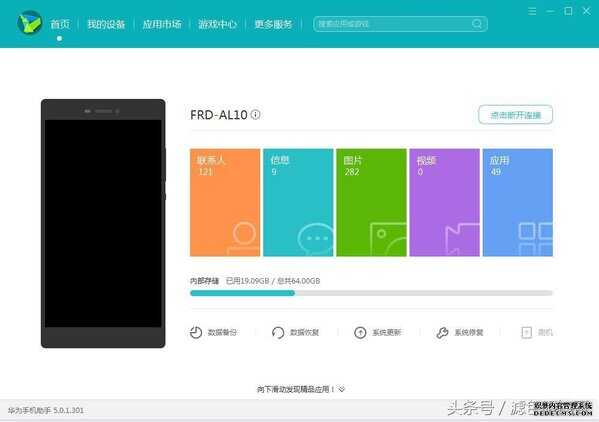Viewport: 599px width, 422px height.
Task: Click the camcorder icon on videos tile
Action: pyautogui.click(x=462, y=239)
